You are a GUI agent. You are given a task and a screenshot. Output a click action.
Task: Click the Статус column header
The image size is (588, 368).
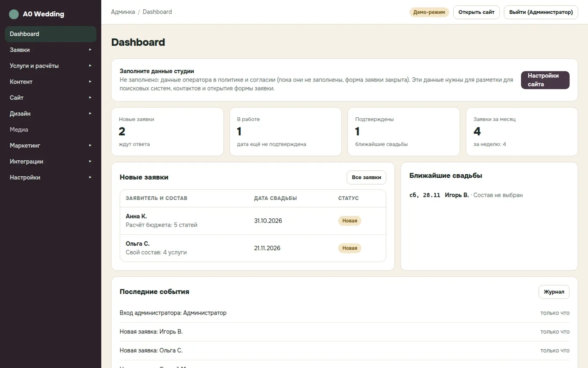(x=349, y=198)
